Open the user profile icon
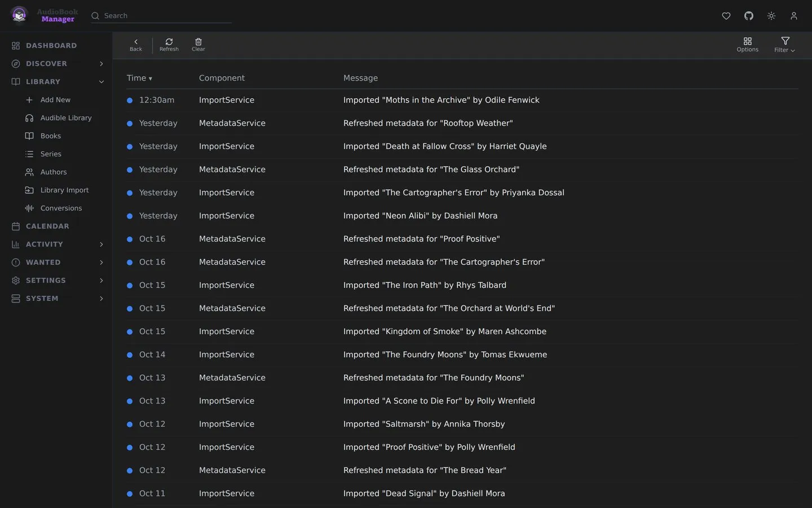Screen dimensions: 812x508 pos(794,16)
